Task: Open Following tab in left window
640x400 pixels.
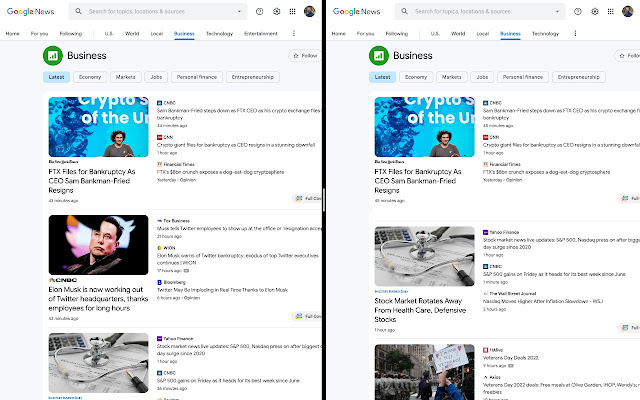Action: point(71,33)
